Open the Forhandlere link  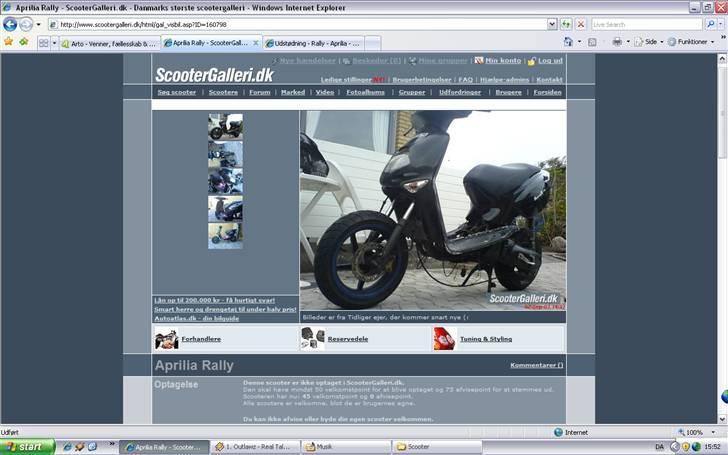point(201,339)
